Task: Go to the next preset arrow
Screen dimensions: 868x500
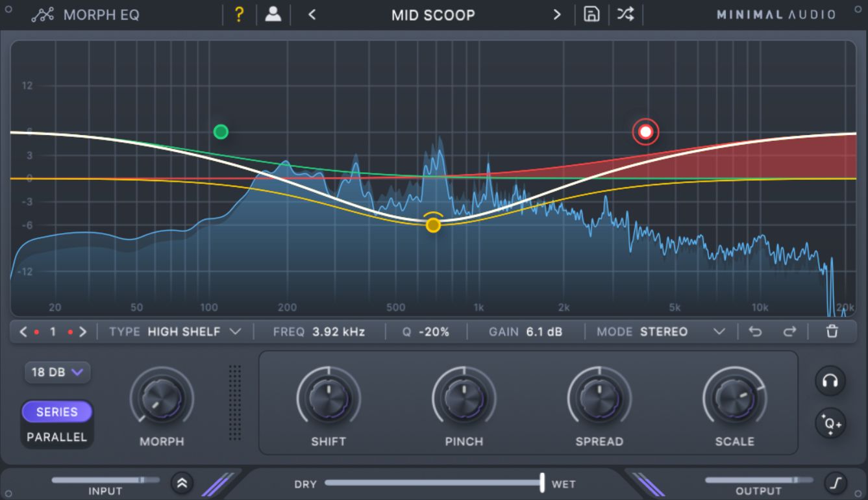Action: (x=557, y=14)
